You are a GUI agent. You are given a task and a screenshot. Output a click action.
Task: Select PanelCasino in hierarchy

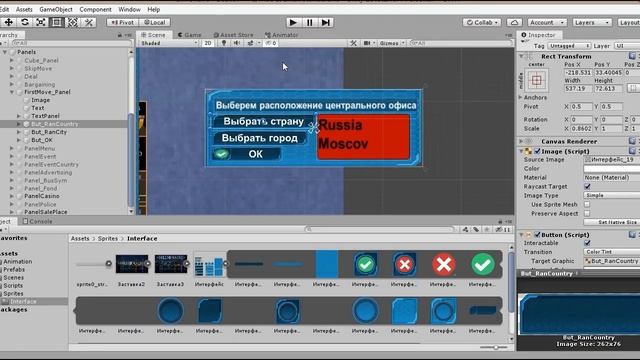point(42,196)
